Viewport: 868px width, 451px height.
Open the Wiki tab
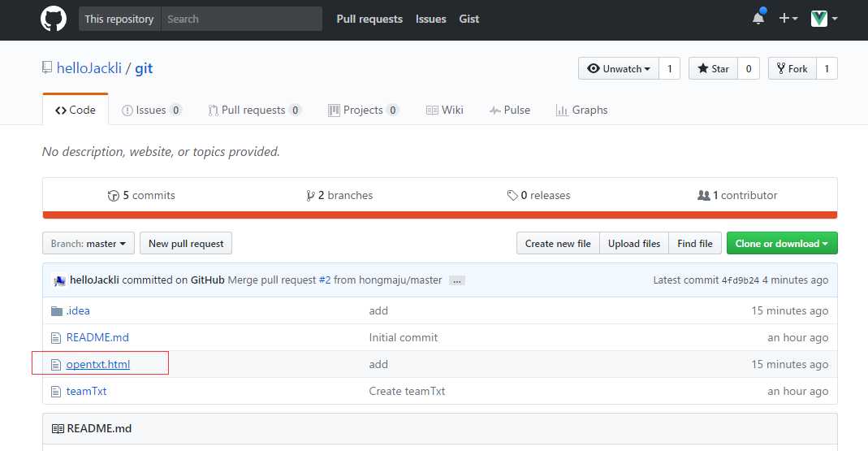(x=443, y=111)
